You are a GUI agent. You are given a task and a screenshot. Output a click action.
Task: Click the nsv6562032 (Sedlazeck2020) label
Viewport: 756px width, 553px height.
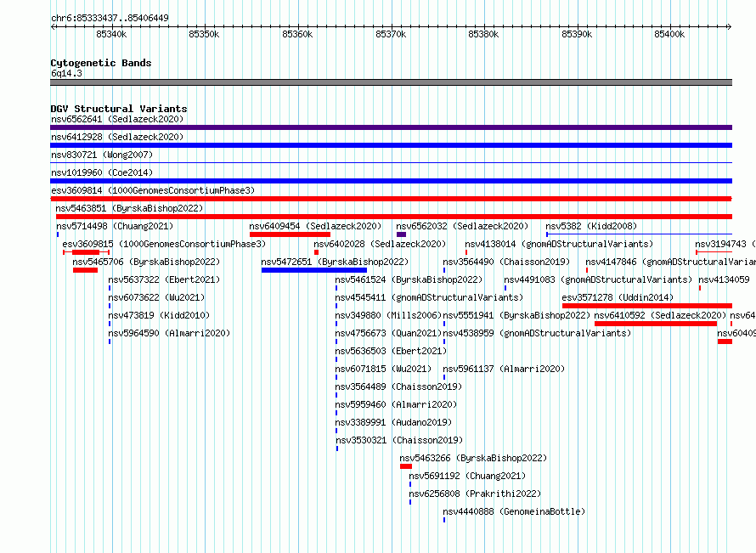462,226
